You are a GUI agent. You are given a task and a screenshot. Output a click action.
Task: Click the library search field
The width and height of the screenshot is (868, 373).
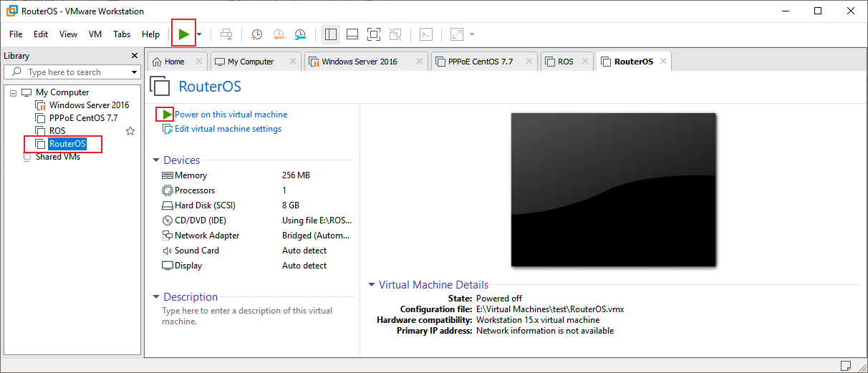coord(72,72)
